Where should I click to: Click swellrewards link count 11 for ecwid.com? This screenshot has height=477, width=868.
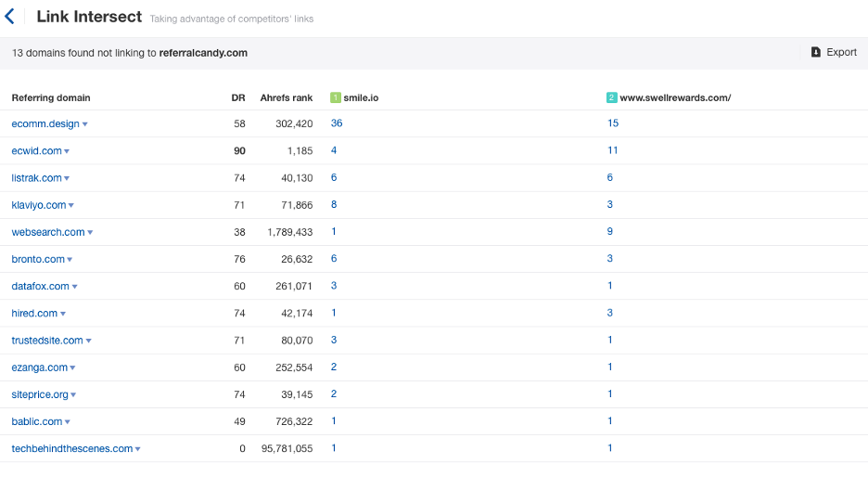click(612, 150)
